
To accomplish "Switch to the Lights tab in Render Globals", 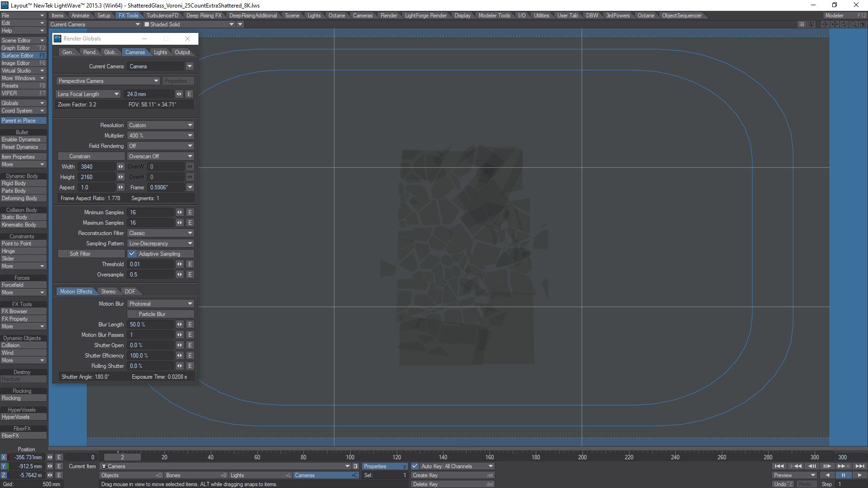I will point(160,52).
